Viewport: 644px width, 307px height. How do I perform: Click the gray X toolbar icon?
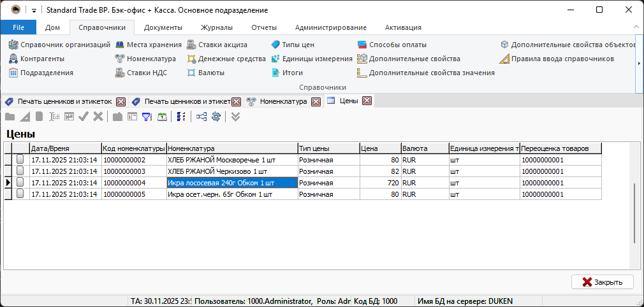coord(98,117)
